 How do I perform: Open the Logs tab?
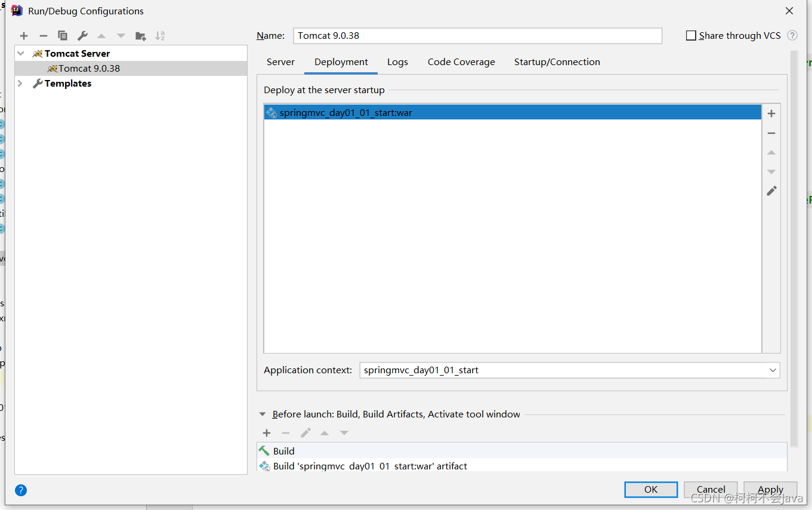pos(397,62)
